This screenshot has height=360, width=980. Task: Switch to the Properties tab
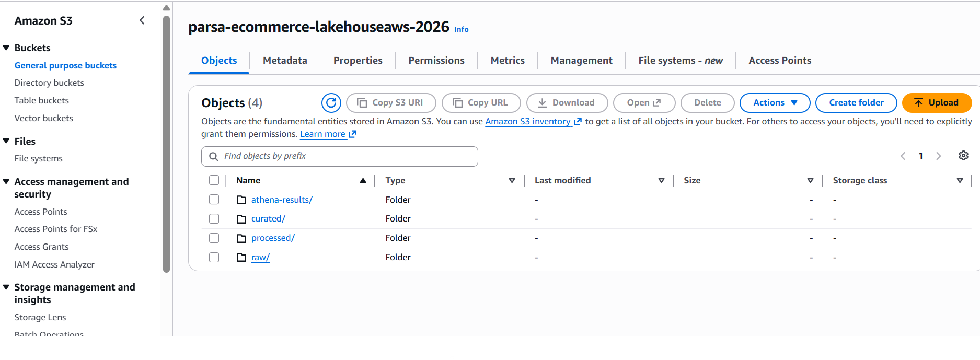pyautogui.click(x=358, y=61)
